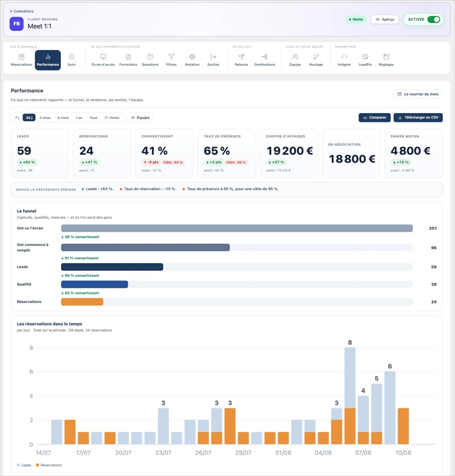Image resolution: width=455 pixels, height=476 pixels.
Task: Click the orange Réservations funnel bar
Action: [82, 302]
